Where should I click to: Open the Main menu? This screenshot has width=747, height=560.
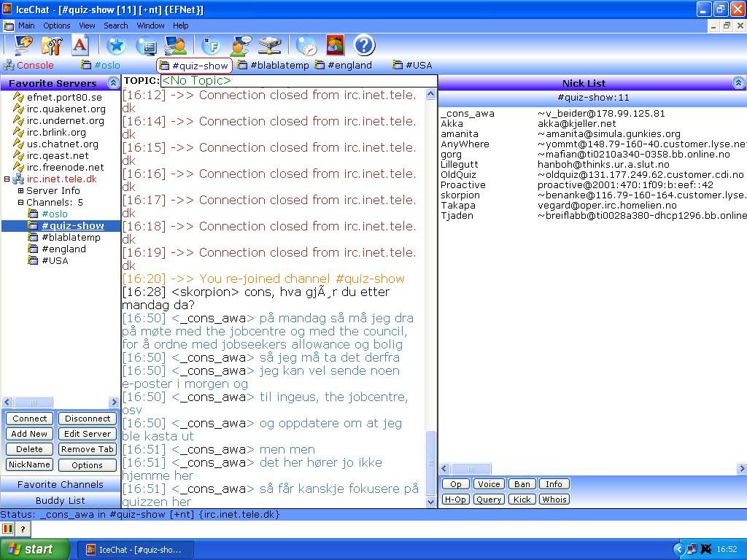(26, 26)
